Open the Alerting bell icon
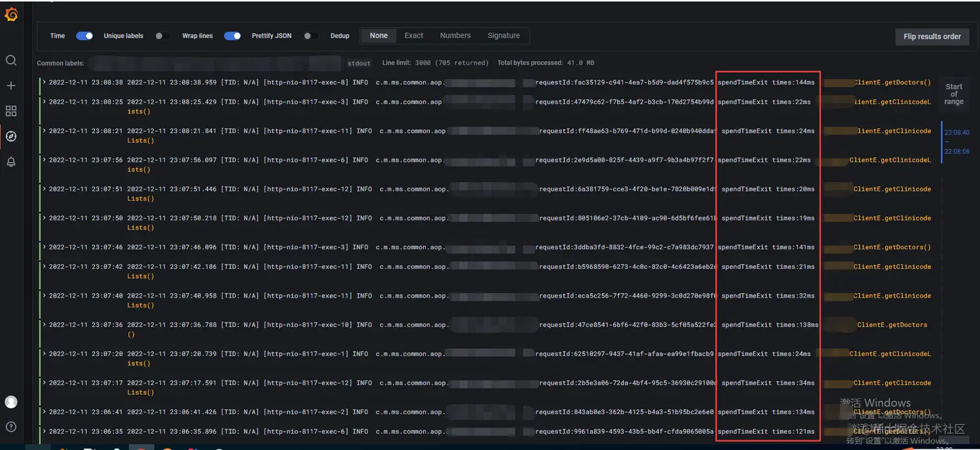Screen dimensions: 980x450 11,161
